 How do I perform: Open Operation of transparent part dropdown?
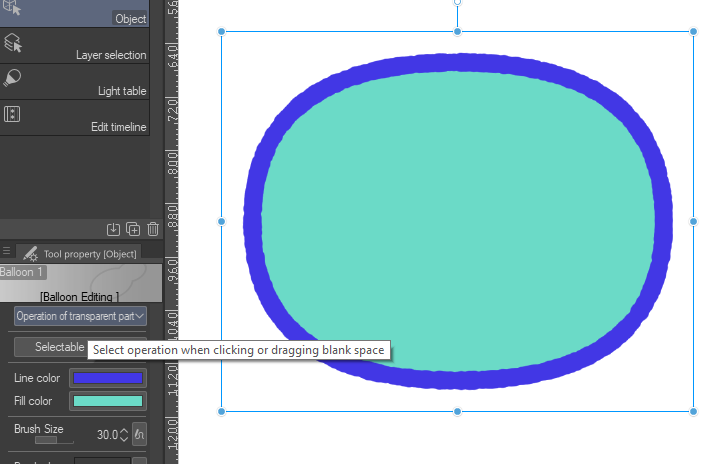80,316
